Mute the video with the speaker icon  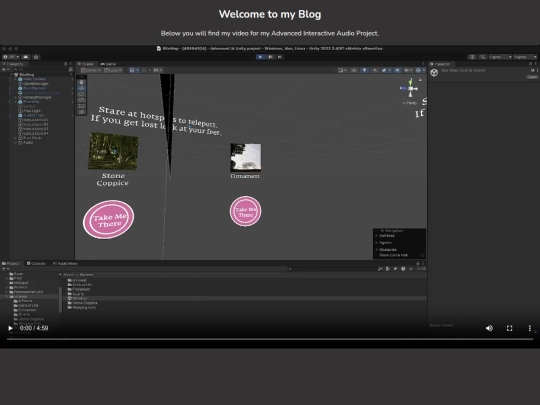489,328
